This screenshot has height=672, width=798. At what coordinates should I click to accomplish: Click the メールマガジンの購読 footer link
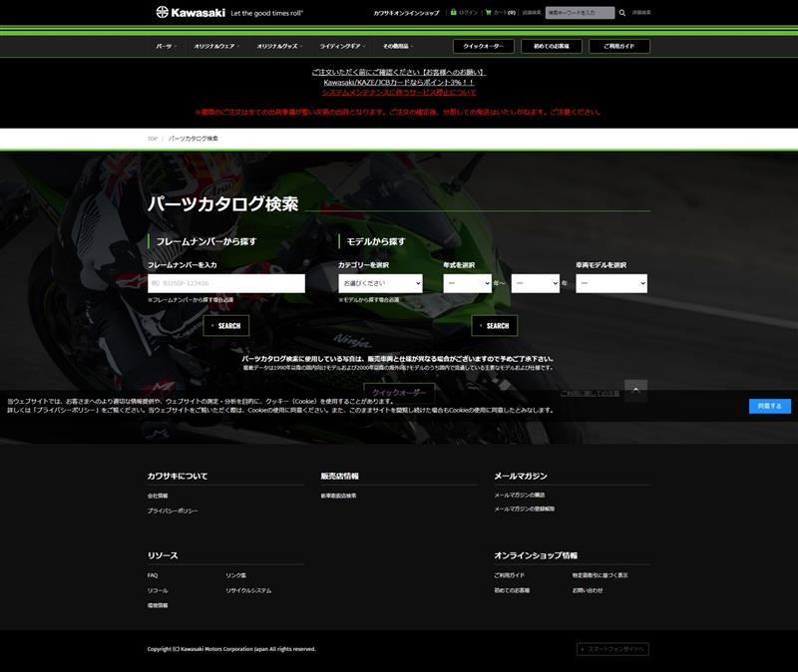519,495
